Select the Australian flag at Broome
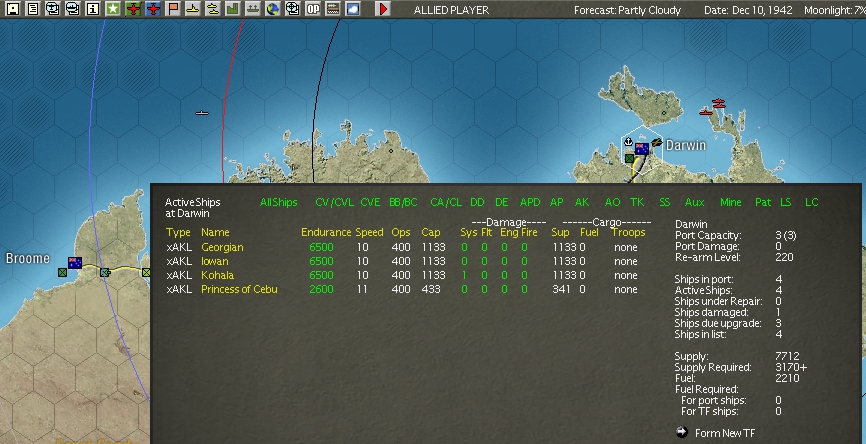This screenshot has height=444, width=866. [x=75, y=263]
